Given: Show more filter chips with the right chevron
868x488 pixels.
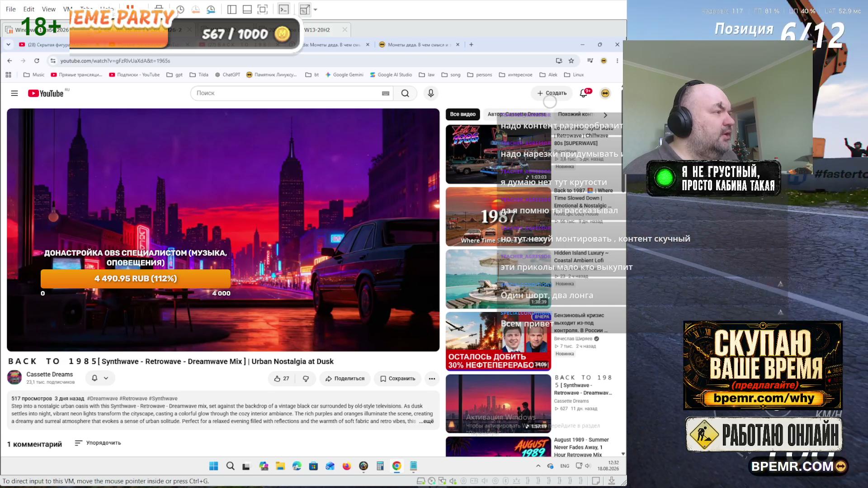Looking at the screenshot, I should tap(605, 115).
